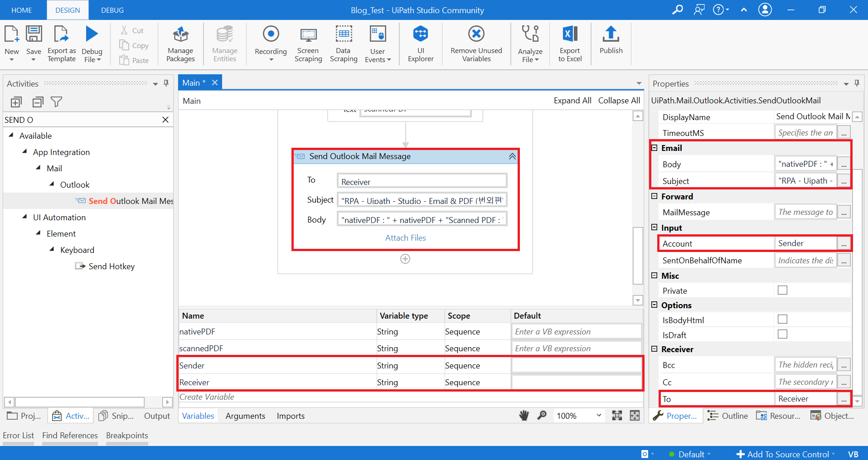Click the designer vertical scrollbar thumb
Viewport: 868px width, 460px height.
[638, 256]
